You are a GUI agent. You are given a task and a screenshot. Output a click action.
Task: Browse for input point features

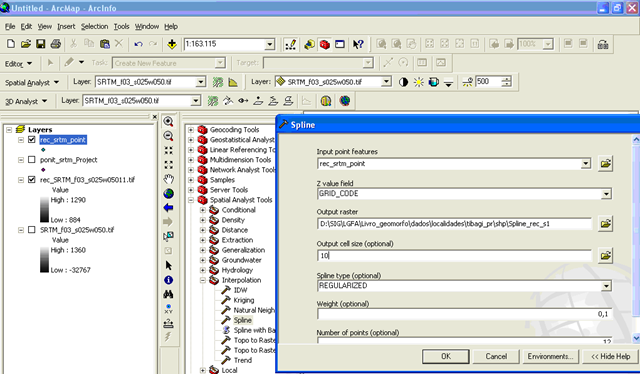tap(605, 164)
